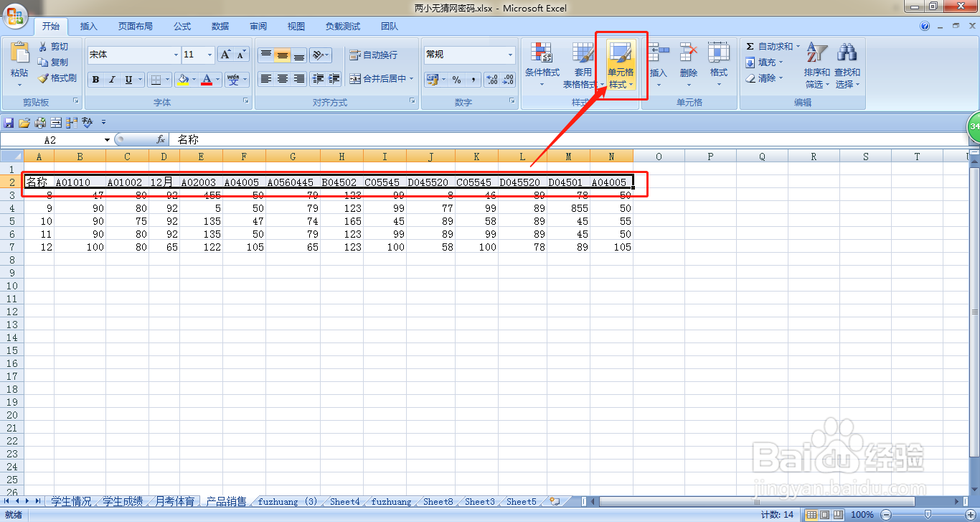
Task: Open Customize Quick Access Toolbar dropdown
Action: 104,123
